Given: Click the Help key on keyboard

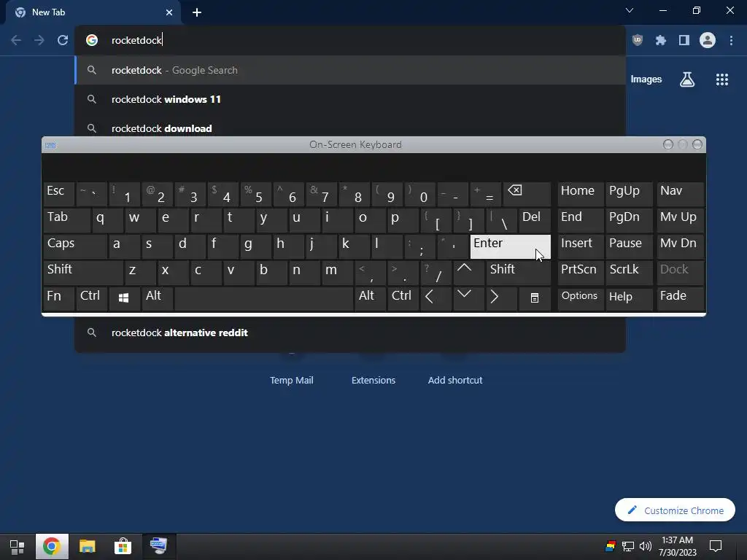Looking at the screenshot, I should pos(629,298).
